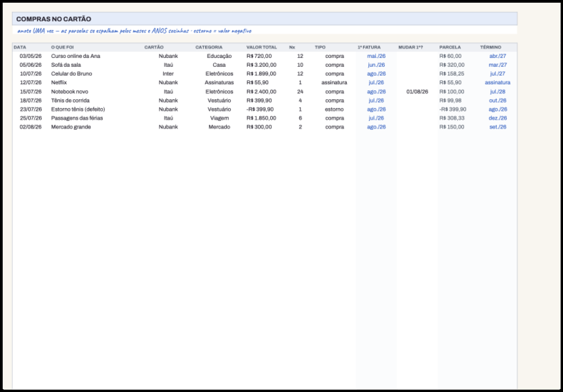563x392 pixels.
Task: Select the Educação category cell
Action: pos(219,56)
